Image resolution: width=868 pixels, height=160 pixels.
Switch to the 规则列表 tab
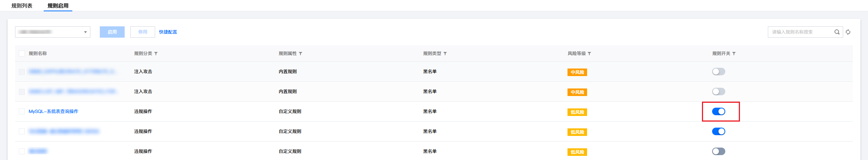[x=22, y=6]
